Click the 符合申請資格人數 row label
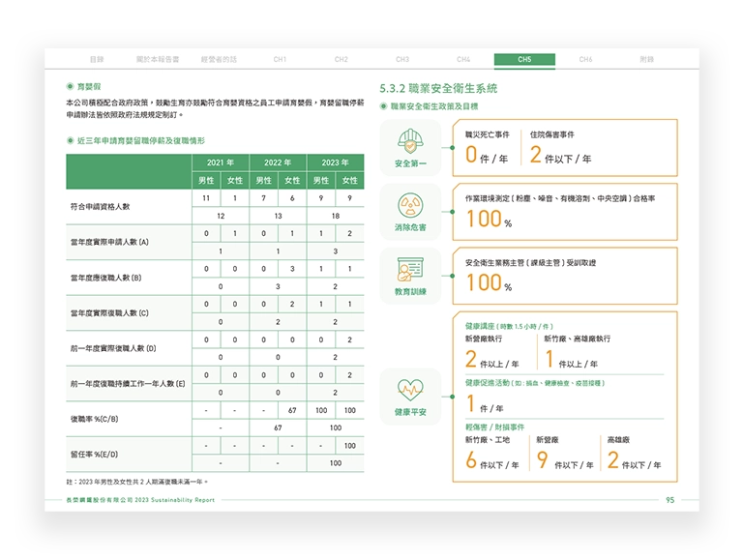Viewport: 743px width, 560px height. (x=100, y=207)
